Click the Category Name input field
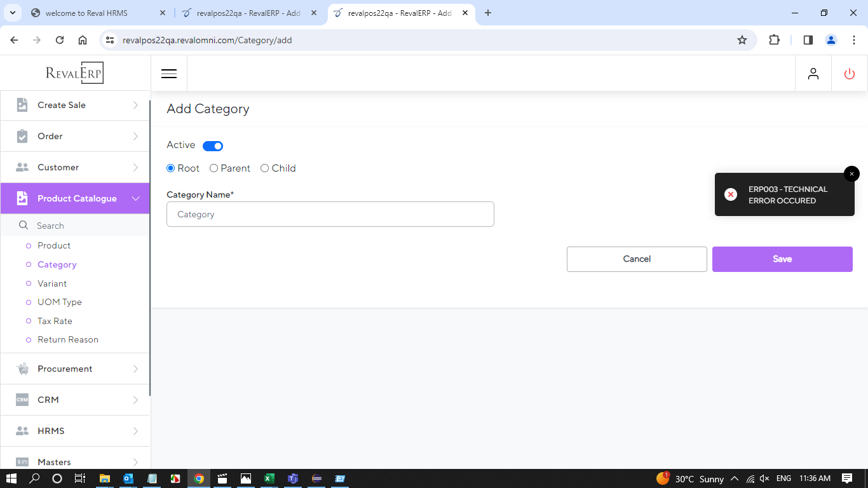 click(x=330, y=215)
